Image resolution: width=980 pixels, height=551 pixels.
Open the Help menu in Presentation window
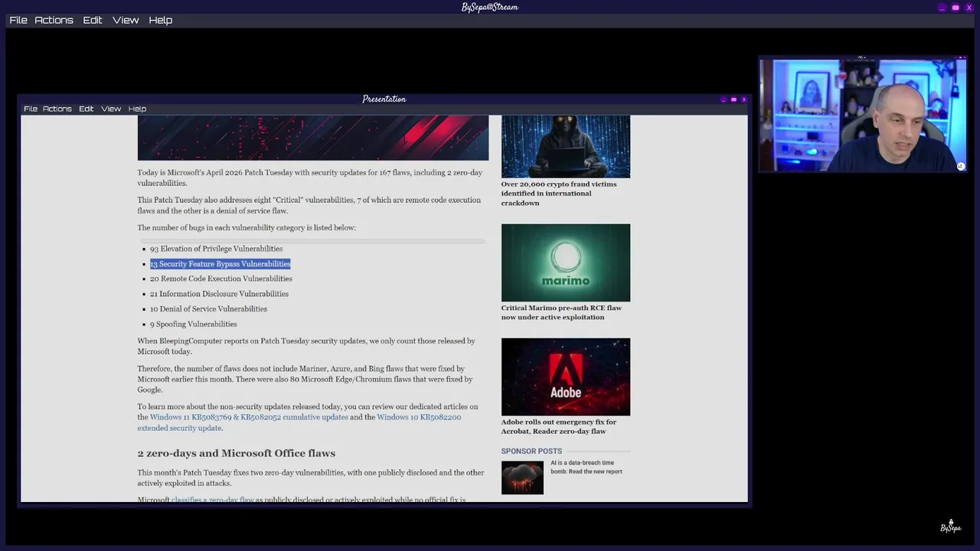[x=137, y=109]
